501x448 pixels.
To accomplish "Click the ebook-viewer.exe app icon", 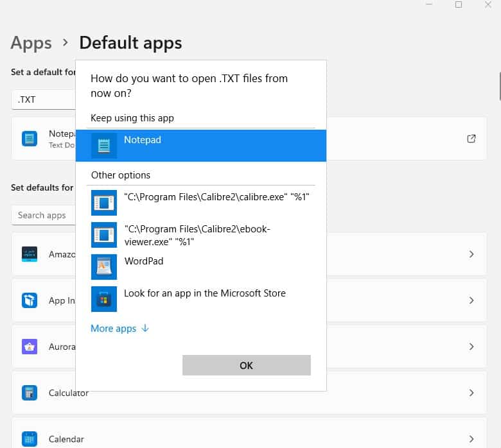I will coord(104,234).
